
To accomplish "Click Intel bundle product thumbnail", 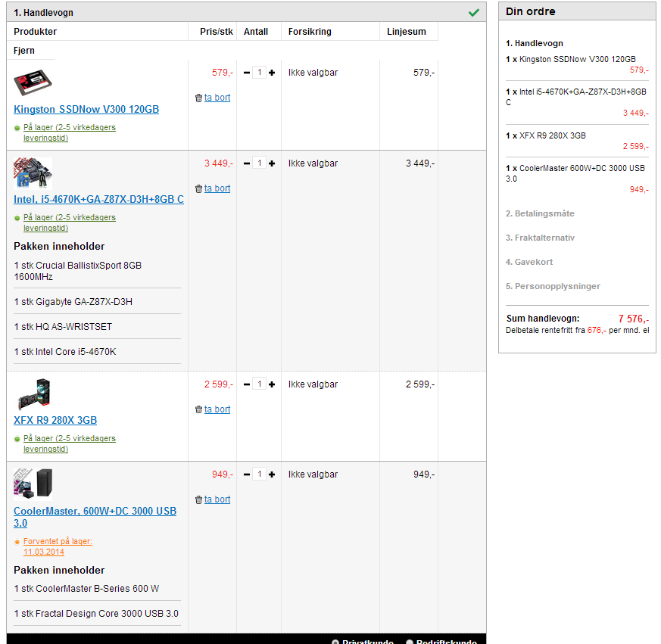I will click(33, 173).
